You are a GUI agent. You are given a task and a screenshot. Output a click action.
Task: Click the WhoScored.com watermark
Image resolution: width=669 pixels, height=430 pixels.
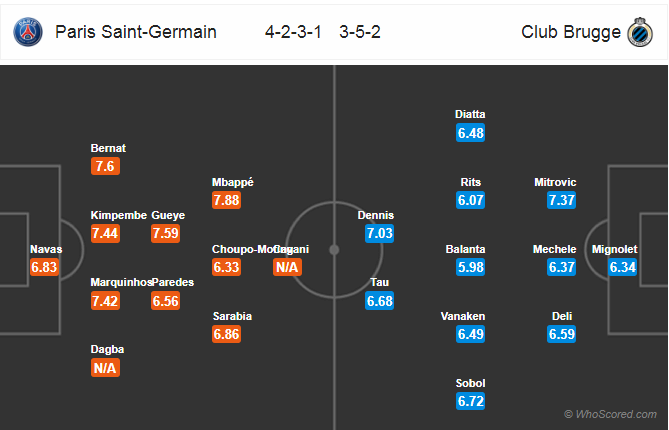point(611,414)
